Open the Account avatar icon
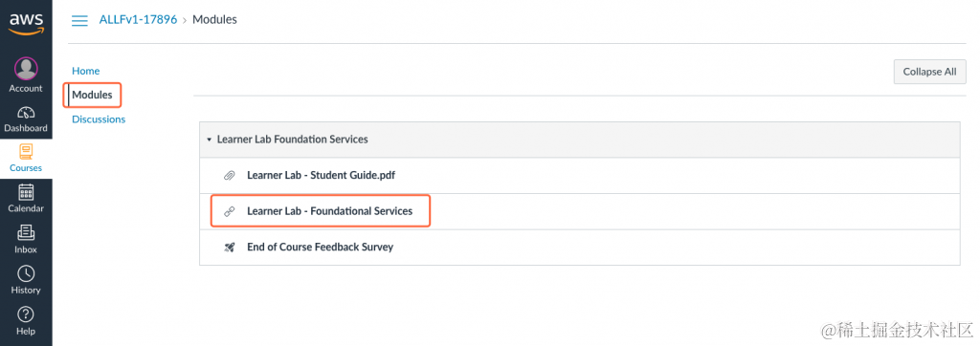Image resolution: width=980 pixels, height=346 pixels. pos(26,69)
